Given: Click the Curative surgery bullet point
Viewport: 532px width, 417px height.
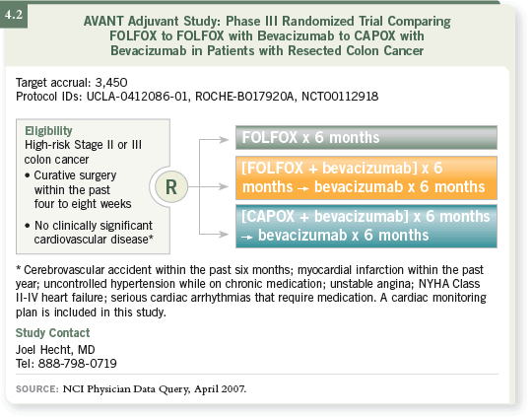Looking at the screenshot, I should click(78, 189).
